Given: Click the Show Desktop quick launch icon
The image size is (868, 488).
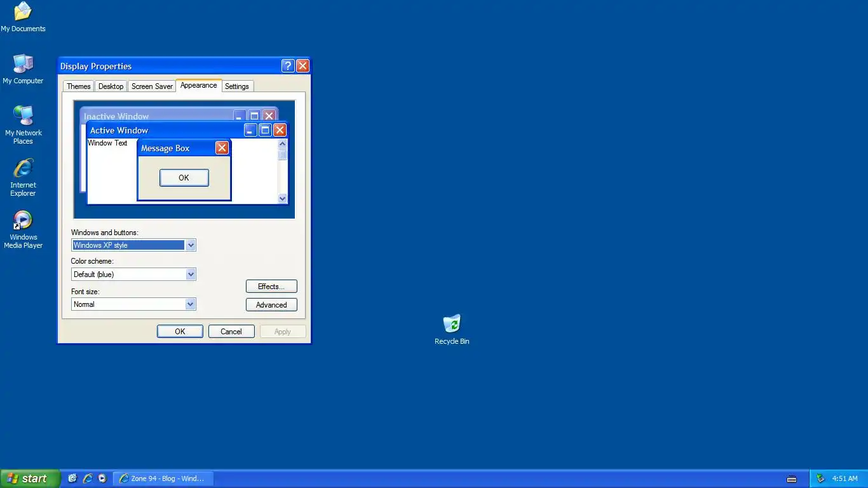Looking at the screenshot, I should [x=72, y=478].
